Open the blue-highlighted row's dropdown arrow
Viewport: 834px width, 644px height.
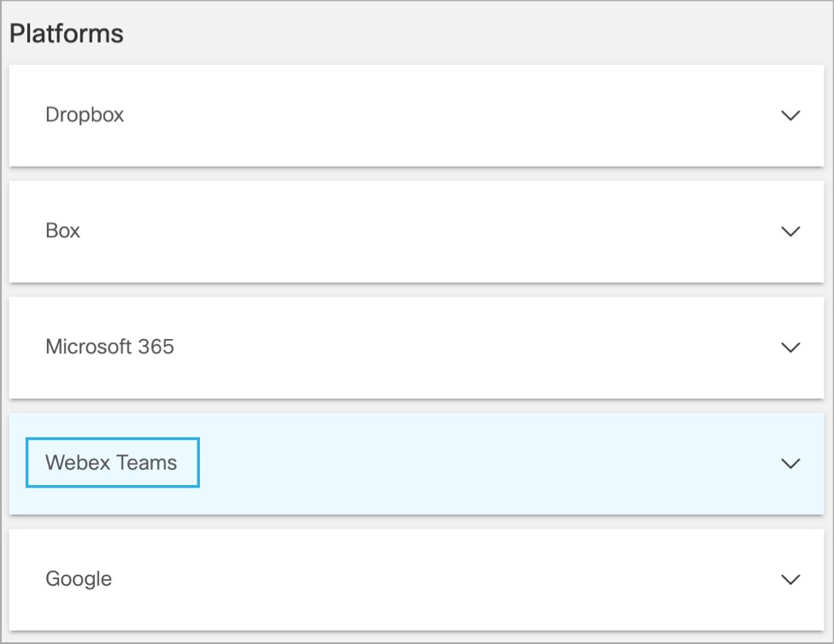pyautogui.click(x=790, y=463)
